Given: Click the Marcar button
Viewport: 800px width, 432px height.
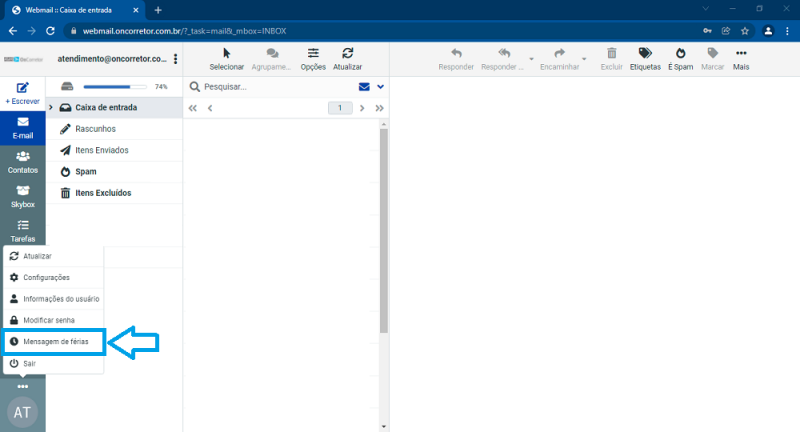Looking at the screenshot, I should [713, 59].
